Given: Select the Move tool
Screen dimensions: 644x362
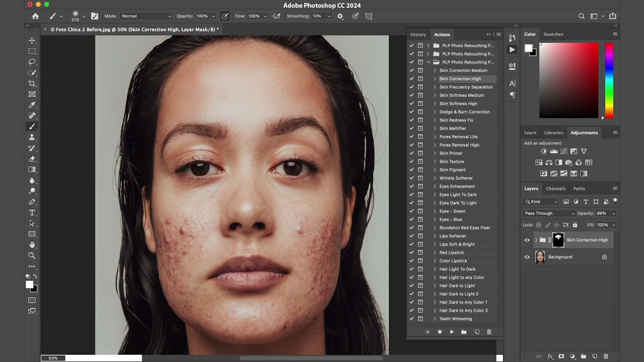Looking at the screenshot, I should pyautogui.click(x=32, y=40).
